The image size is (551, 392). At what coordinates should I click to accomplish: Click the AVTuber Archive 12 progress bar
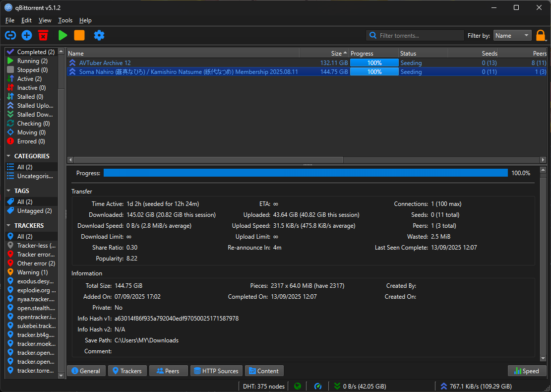[x=374, y=63]
